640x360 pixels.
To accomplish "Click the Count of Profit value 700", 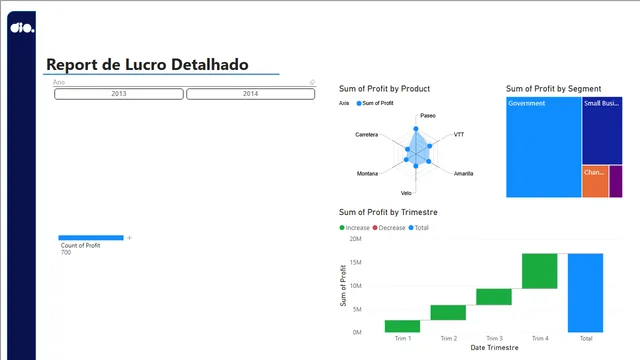I will [x=66, y=252].
